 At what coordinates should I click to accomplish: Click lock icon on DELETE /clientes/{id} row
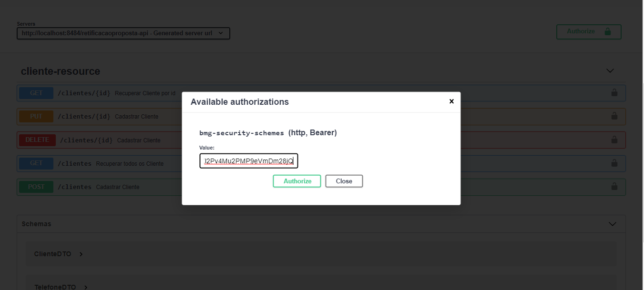click(x=614, y=140)
